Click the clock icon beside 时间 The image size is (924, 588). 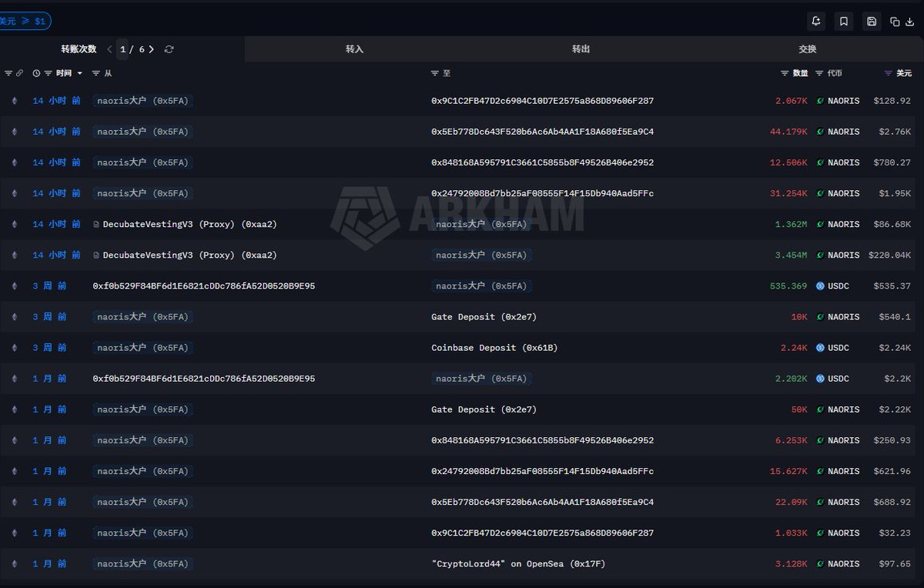(x=36, y=73)
